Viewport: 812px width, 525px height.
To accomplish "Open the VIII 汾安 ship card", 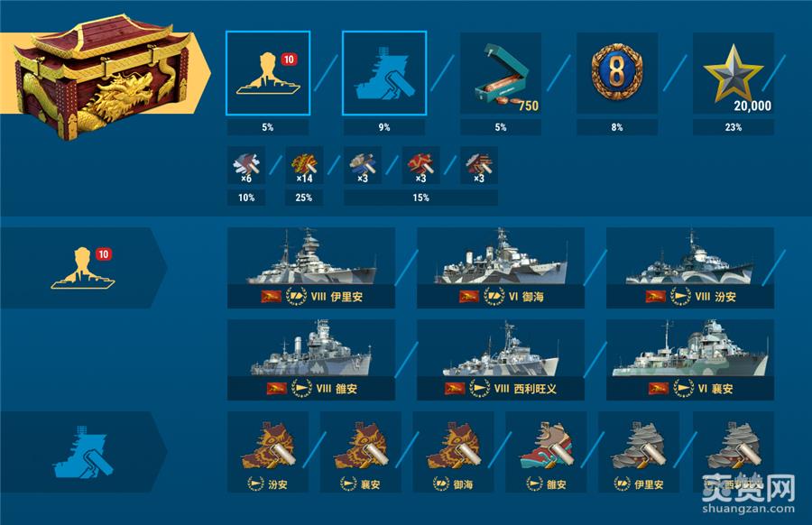I will 690,268.
